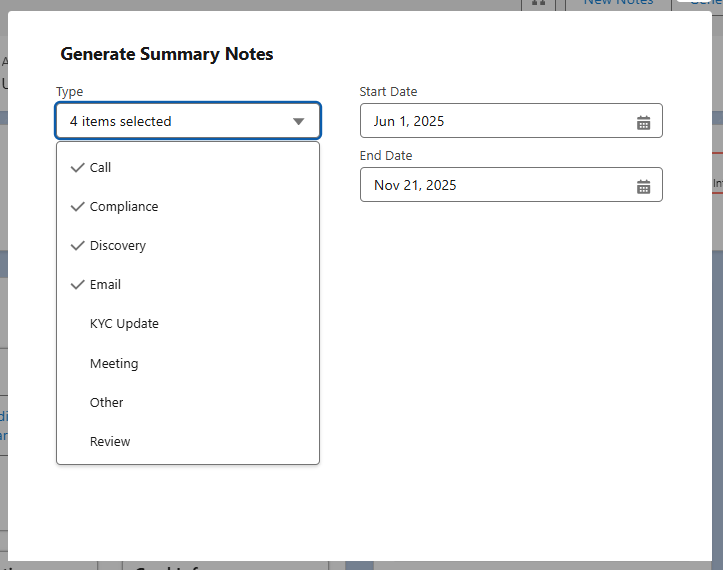Open the Start Date calendar picker icon
This screenshot has height=570, width=723.
643,122
